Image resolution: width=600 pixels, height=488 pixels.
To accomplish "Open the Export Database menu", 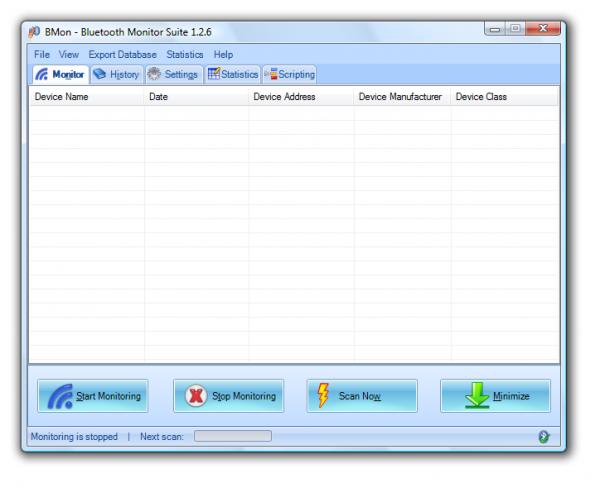I will coord(122,55).
